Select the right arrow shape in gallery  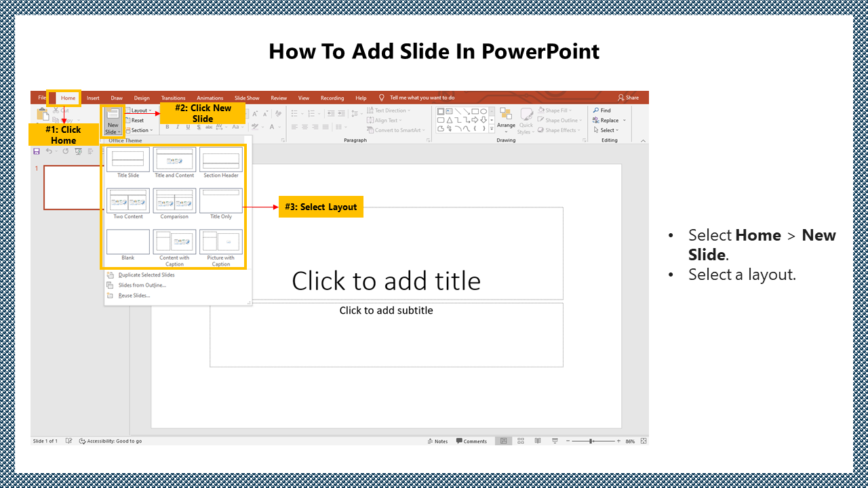point(475,120)
